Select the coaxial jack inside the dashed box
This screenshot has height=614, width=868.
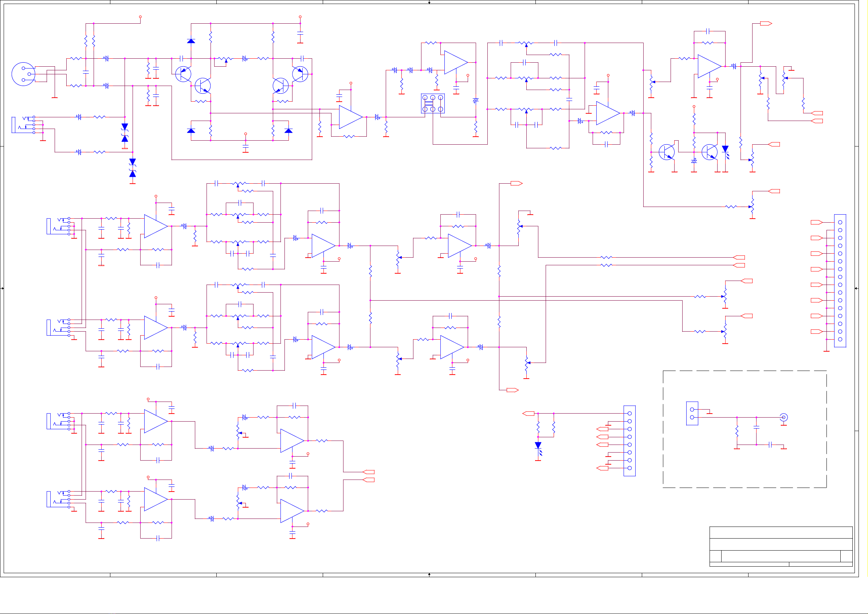tap(784, 418)
